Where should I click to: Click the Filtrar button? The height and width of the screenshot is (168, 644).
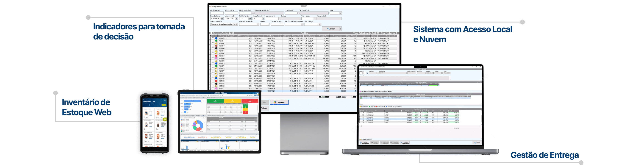click(331, 29)
